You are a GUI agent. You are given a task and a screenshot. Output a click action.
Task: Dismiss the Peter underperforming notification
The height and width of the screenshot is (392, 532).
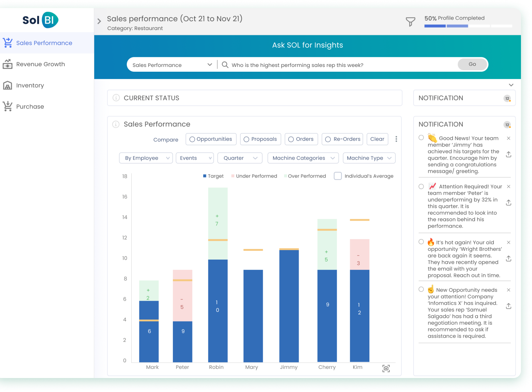click(508, 187)
